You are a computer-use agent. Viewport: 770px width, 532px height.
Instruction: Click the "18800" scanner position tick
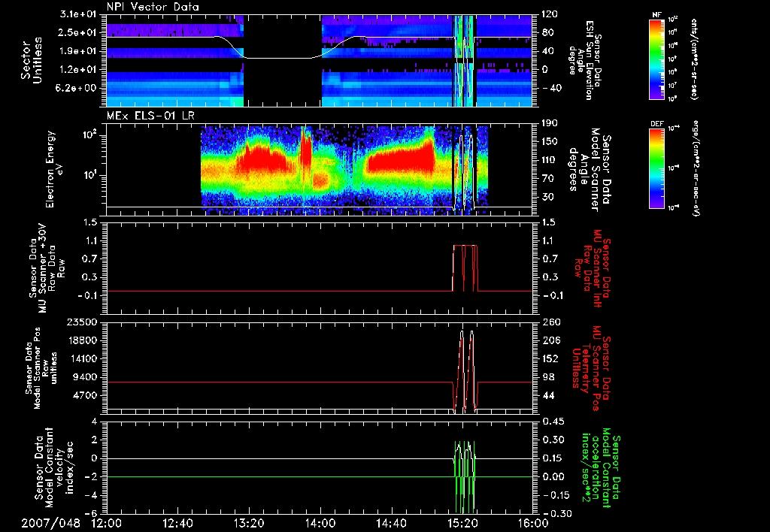(83, 340)
